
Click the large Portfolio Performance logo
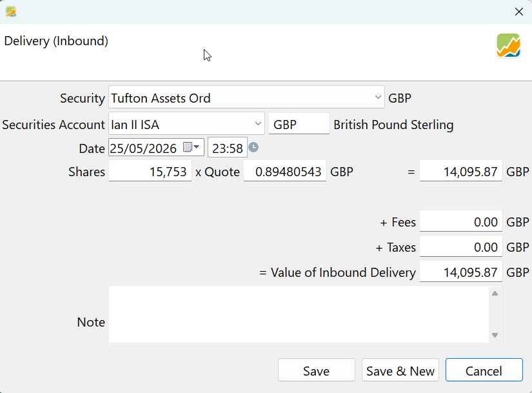[x=508, y=46]
